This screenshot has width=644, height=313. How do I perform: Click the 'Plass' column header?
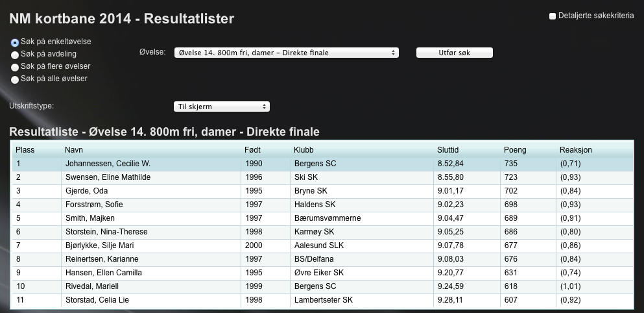point(25,150)
